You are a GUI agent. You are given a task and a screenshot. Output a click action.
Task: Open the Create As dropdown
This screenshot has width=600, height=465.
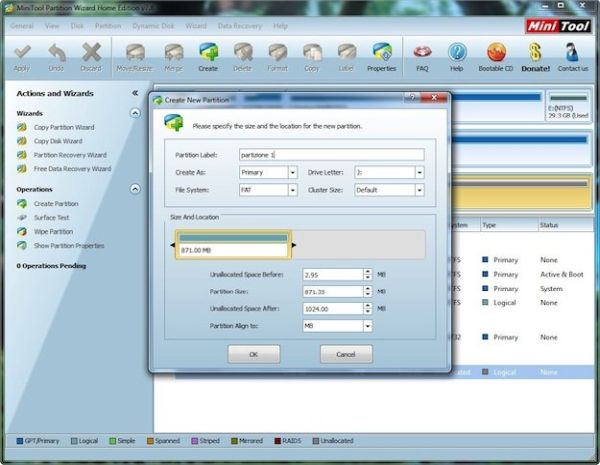point(292,172)
